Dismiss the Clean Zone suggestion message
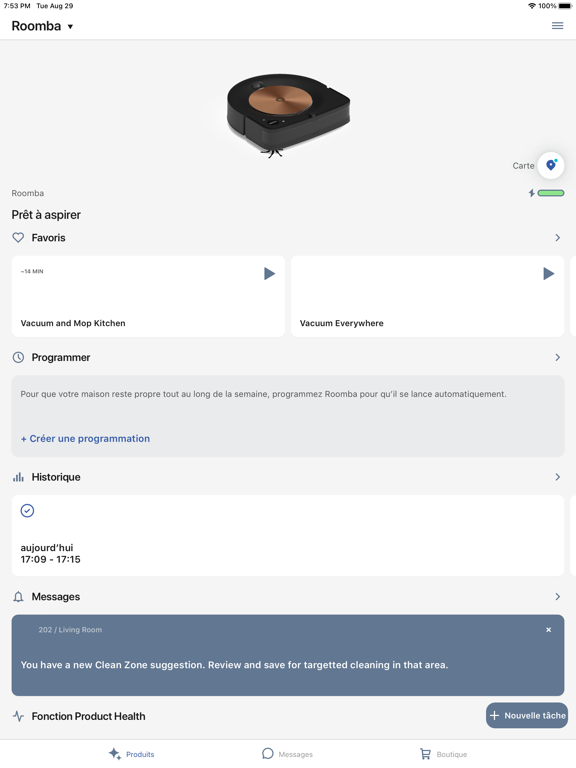This screenshot has height=768, width=576. 549,630
